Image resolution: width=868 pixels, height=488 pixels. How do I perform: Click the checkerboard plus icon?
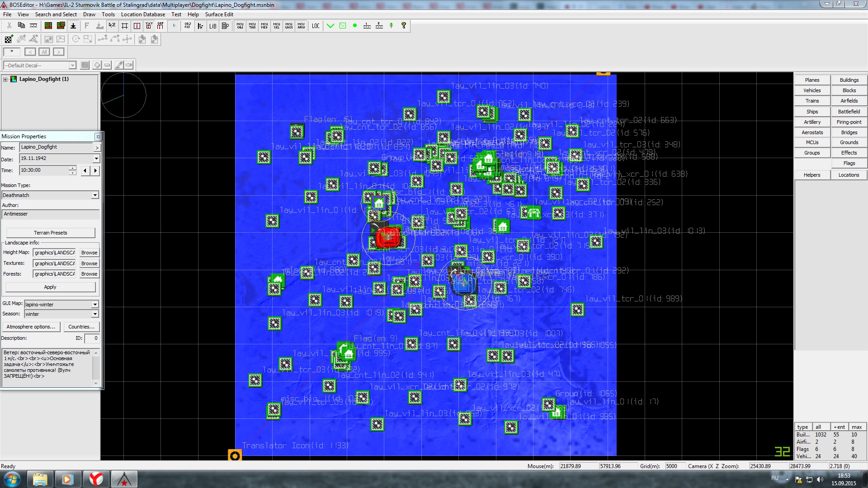coord(9,39)
